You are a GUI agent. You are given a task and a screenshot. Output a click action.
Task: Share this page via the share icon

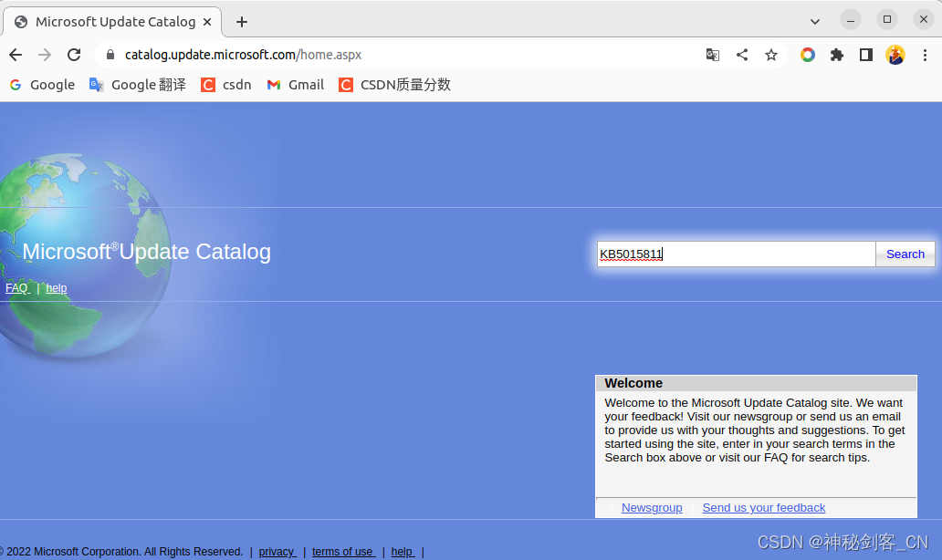click(742, 55)
